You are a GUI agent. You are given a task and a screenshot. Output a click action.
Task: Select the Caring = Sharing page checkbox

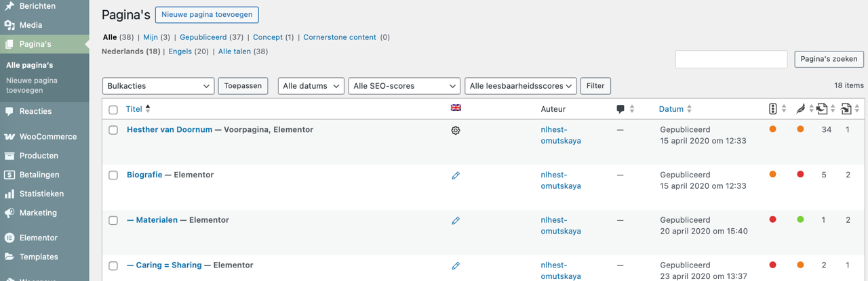(113, 266)
